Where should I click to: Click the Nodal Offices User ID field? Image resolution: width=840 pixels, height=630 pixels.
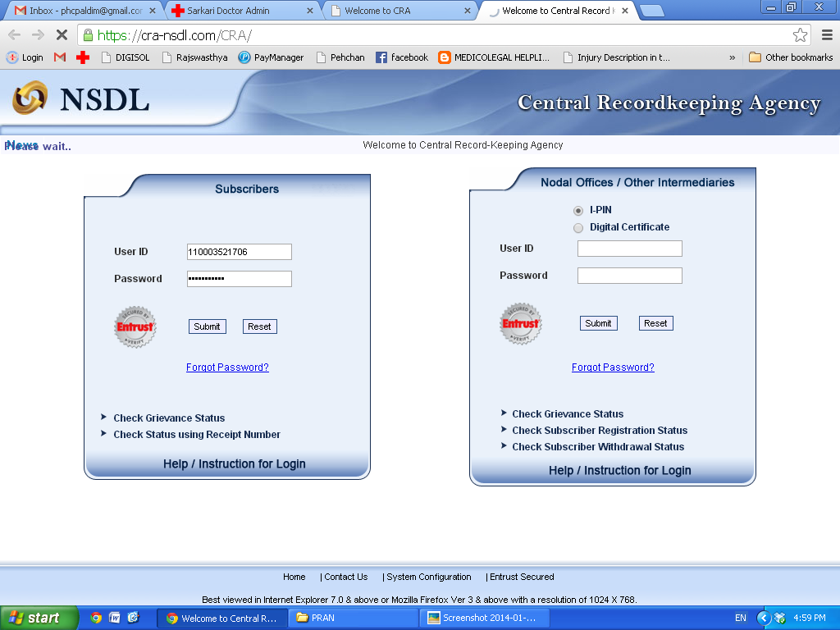pyautogui.click(x=629, y=249)
